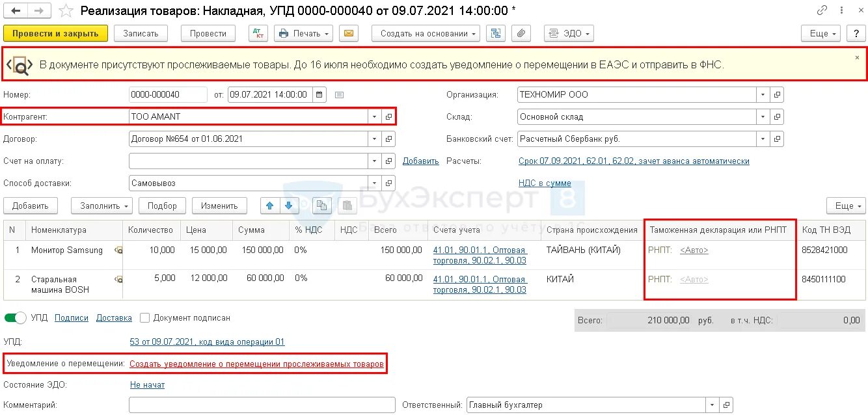The width and height of the screenshot is (868, 415).
Task: Paste rows from clipboard icon in table toolbar
Action: click(348, 206)
